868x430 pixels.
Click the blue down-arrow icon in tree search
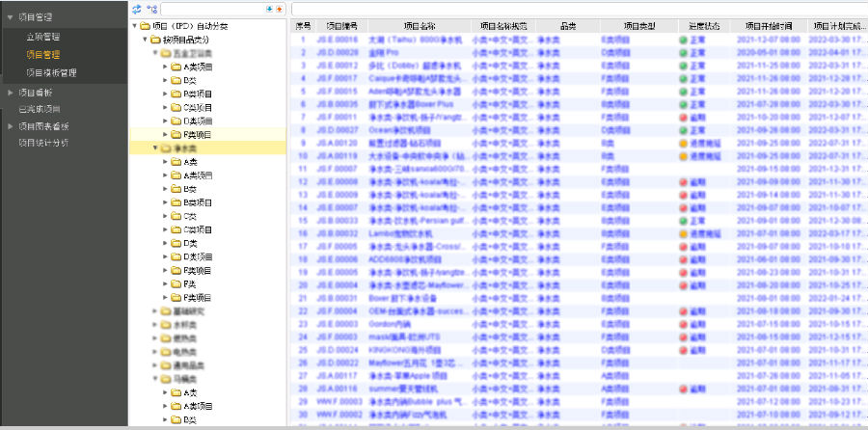pos(269,9)
